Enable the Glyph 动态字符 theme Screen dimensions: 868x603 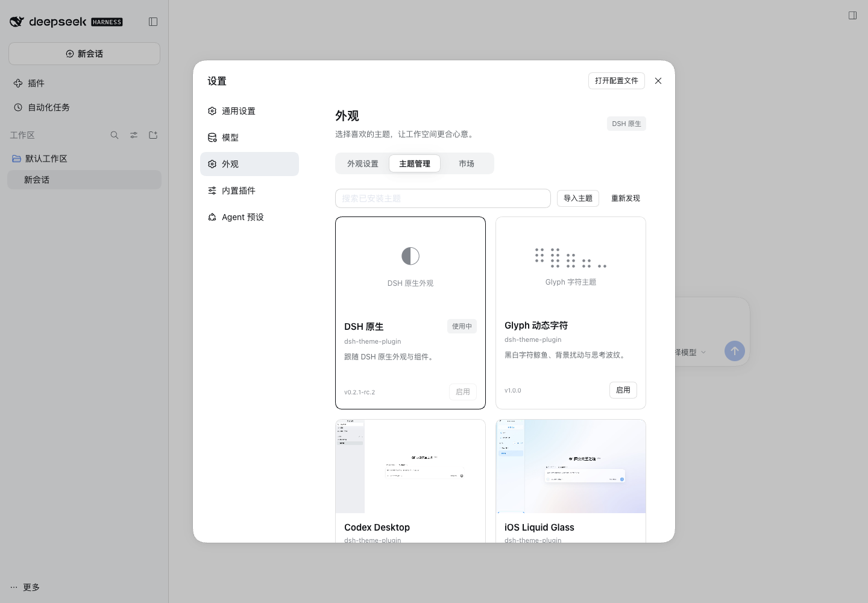pos(623,390)
